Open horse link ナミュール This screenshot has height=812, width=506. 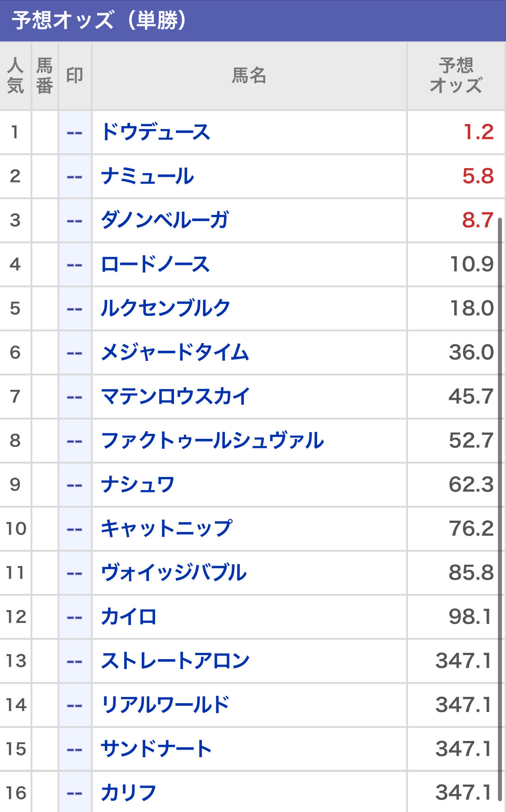coord(148,176)
